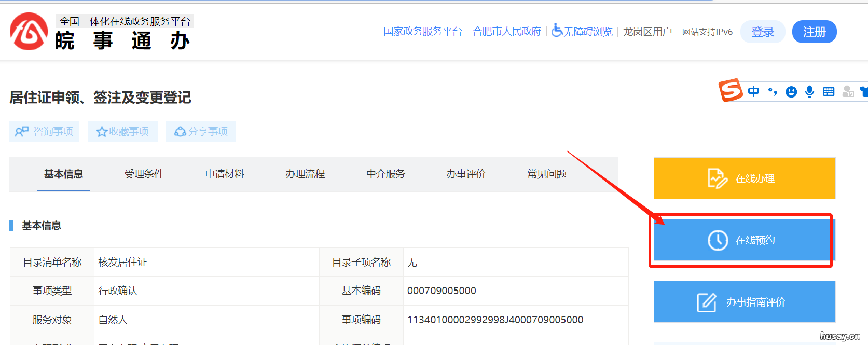Click the 皖事通办 red logo icon

(x=29, y=32)
